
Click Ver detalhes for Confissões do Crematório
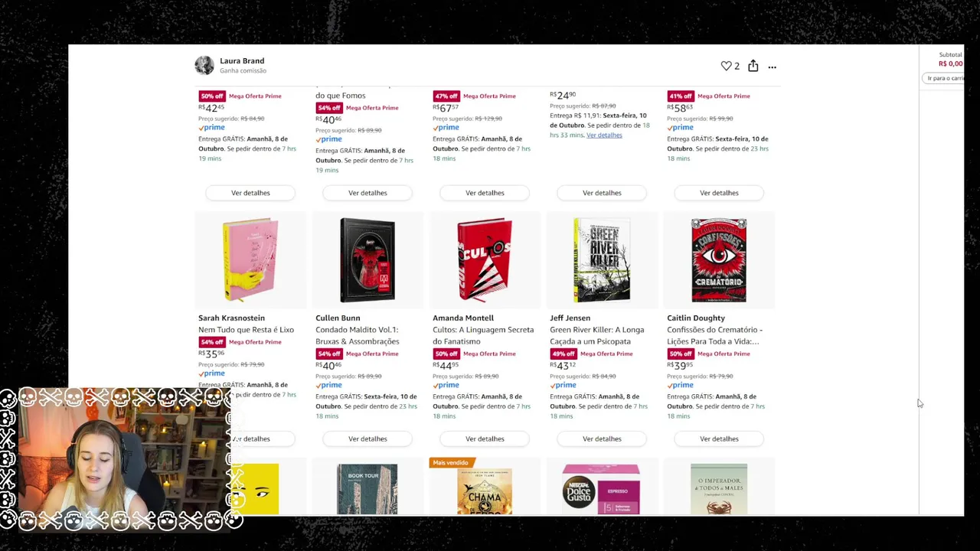click(719, 439)
